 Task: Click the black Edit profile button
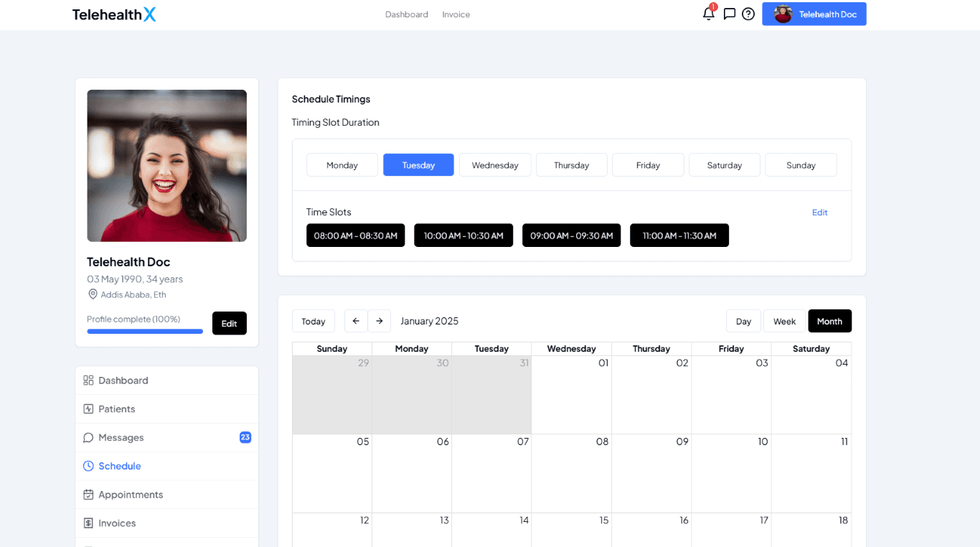(x=229, y=323)
